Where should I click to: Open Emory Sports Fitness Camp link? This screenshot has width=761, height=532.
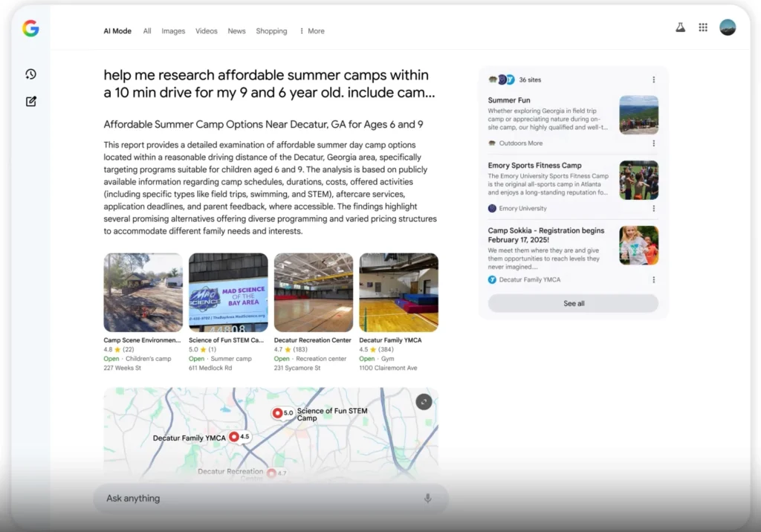534,165
